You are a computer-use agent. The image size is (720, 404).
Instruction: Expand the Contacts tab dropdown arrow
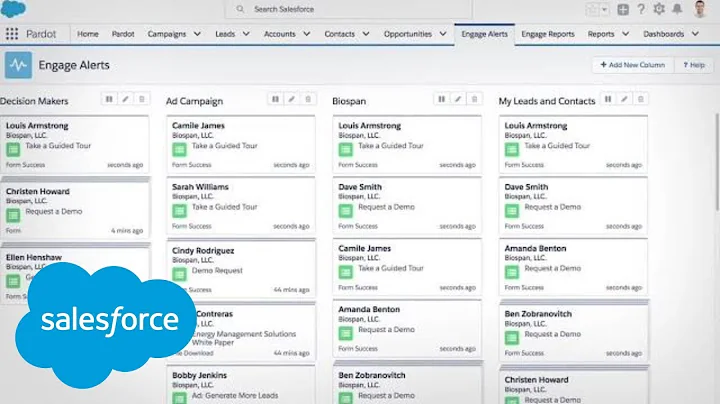pyautogui.click(x=366, y=34)
